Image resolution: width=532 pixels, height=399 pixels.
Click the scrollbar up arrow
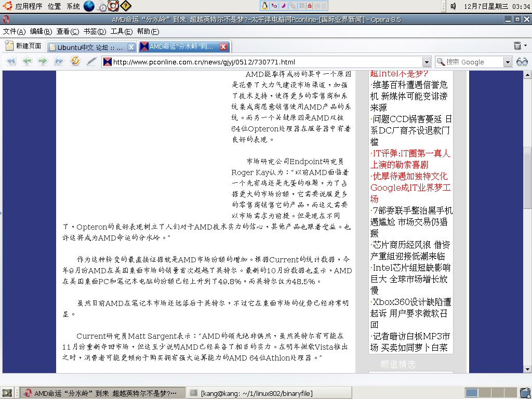point(527,75)
